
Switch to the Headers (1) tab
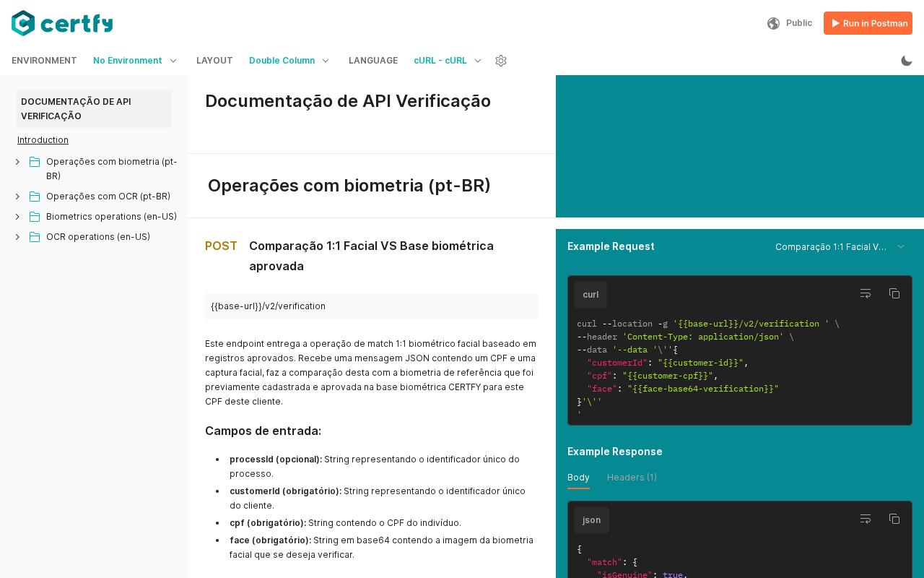tap(632, 478)
